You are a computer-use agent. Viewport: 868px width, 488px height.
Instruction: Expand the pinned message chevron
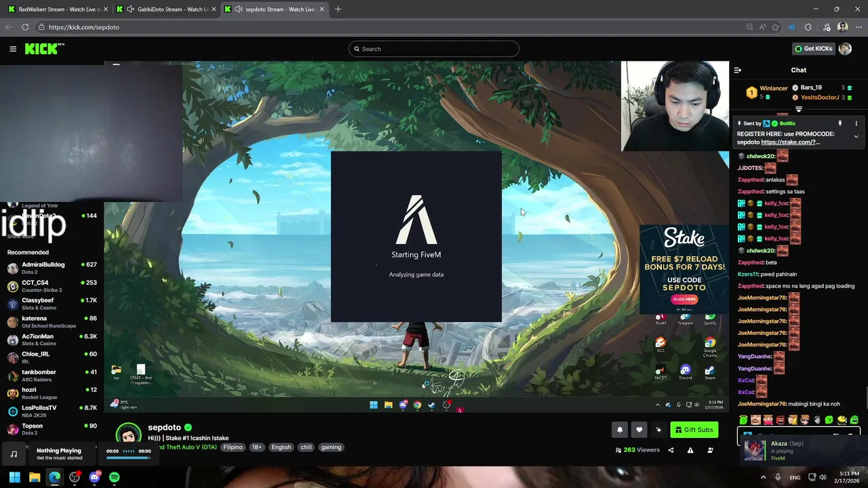(x=856, y=136)
